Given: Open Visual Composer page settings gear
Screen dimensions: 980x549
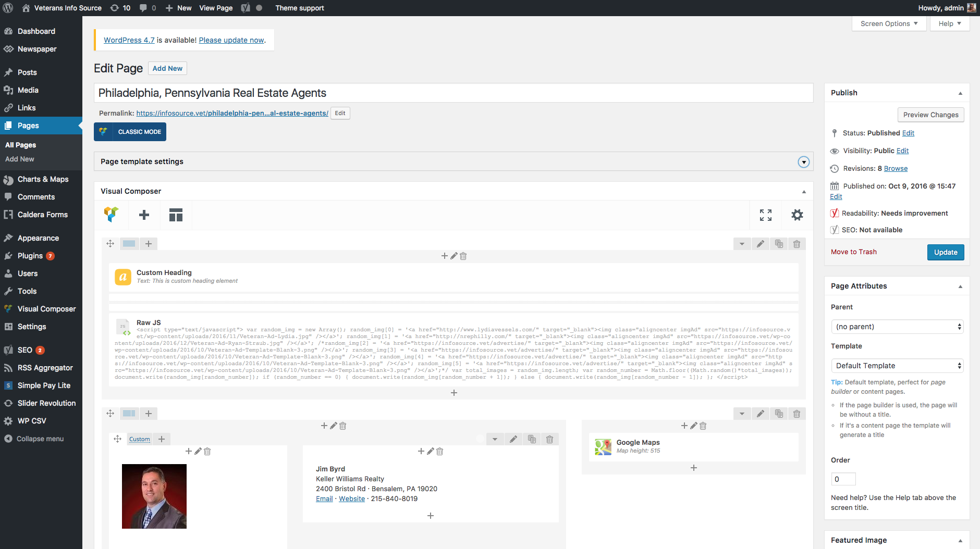Looking at the screenshot, I should coord(797,215).
